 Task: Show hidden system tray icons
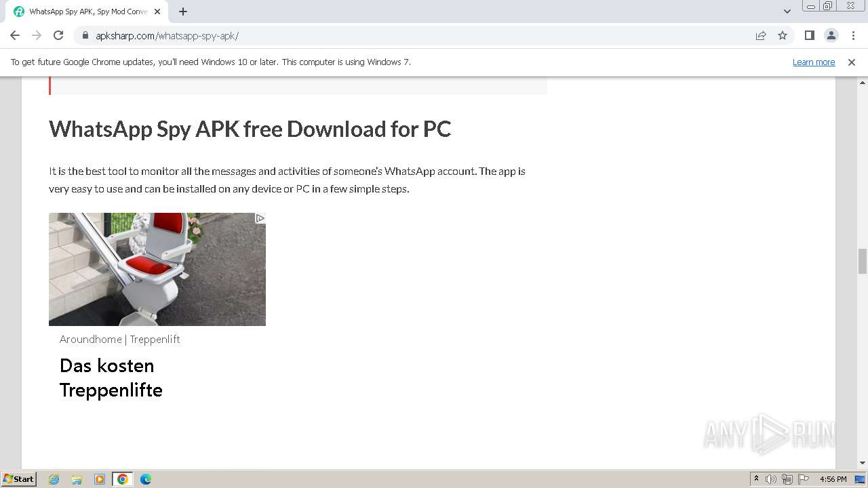(x=756, y=479)
